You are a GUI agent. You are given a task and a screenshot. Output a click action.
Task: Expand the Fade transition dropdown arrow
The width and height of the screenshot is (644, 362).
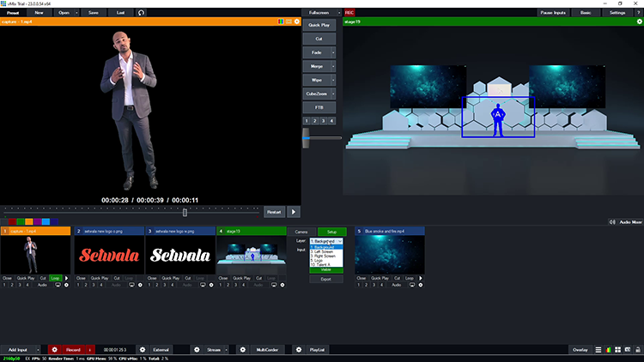tap(333, 52)
